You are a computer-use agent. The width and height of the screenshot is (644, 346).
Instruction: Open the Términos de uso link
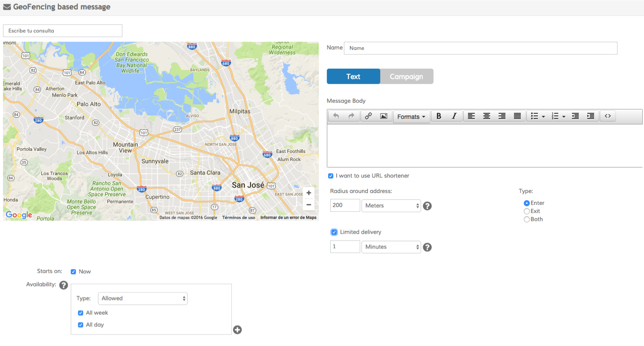pos(238,218)
